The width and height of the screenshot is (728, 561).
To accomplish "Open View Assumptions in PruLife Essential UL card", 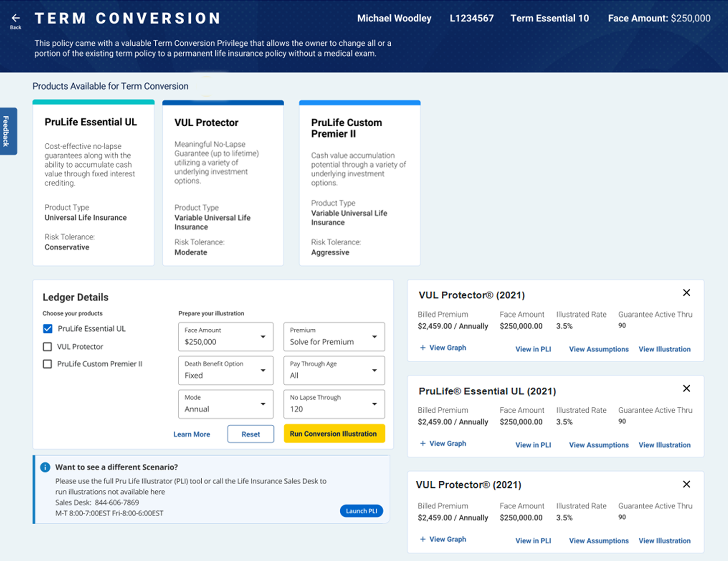I will [599, 445].
